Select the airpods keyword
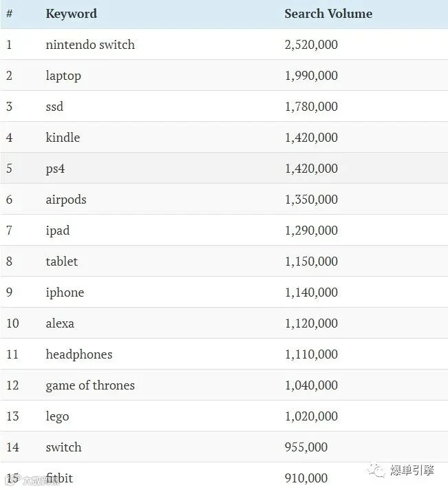 tap(66, 200)
